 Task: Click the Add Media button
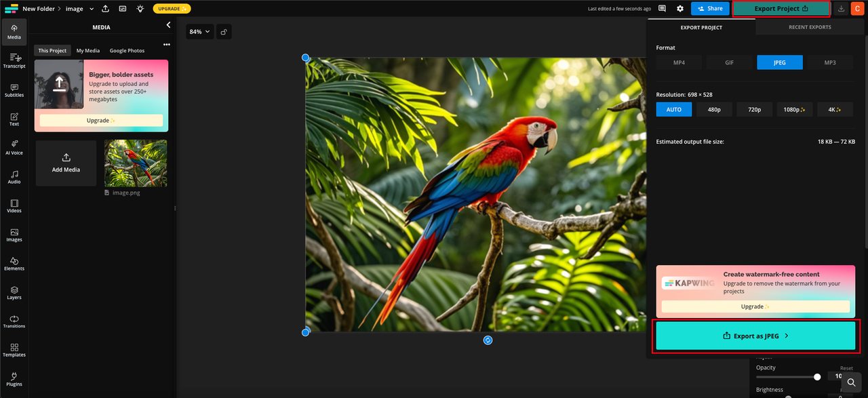tap(66, 163)
